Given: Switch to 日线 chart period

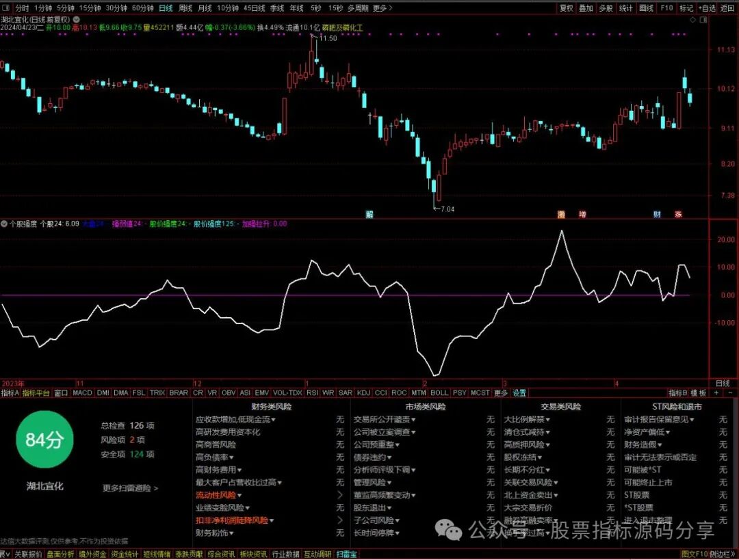Looking at the screenshot, I should point(166,8).
